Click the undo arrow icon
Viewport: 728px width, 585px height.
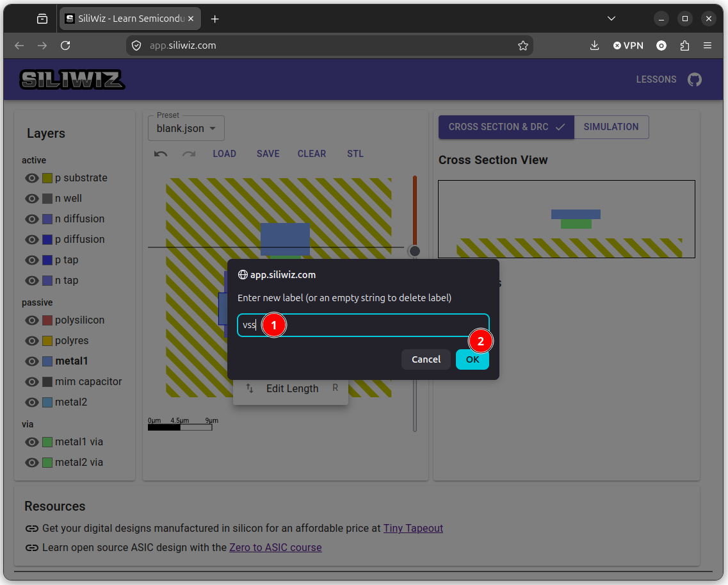[x=161, y=154]
